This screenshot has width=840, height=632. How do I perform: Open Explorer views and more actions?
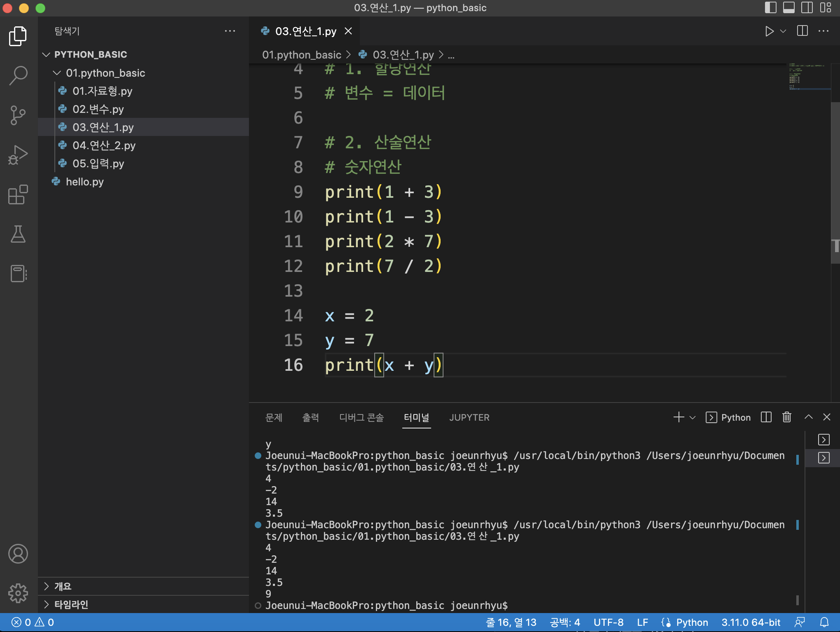[x=230, y=31]
